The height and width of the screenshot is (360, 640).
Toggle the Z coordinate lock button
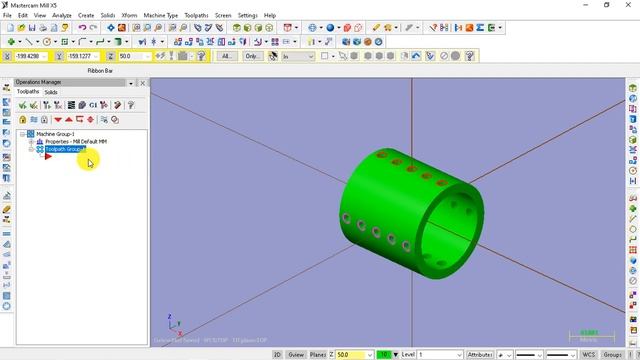click(110, 56)
